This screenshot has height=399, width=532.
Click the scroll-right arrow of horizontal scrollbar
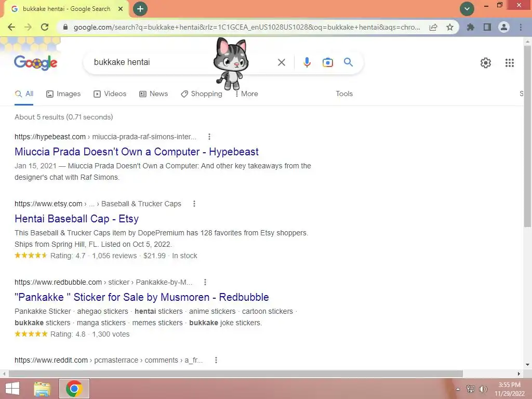tap(519, 374)
